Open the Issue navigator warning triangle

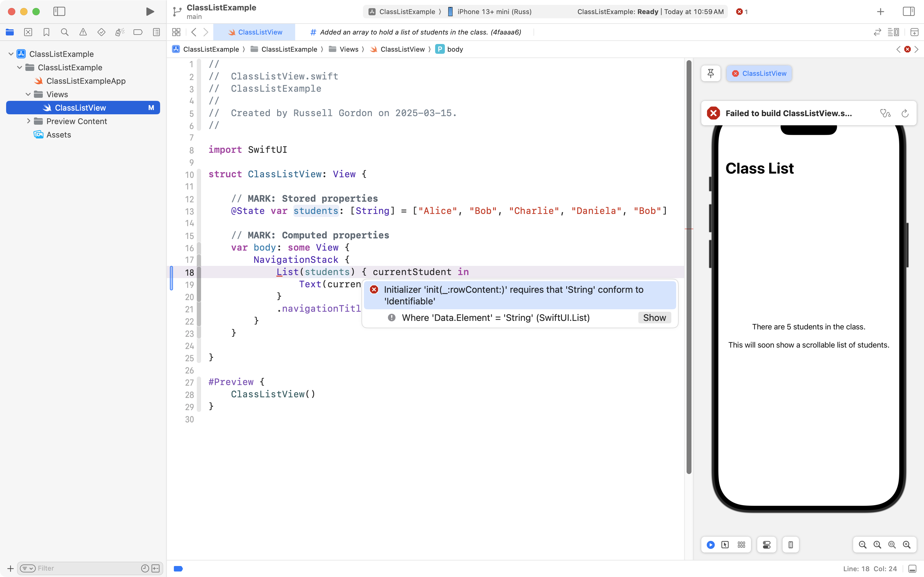(83, 32)
